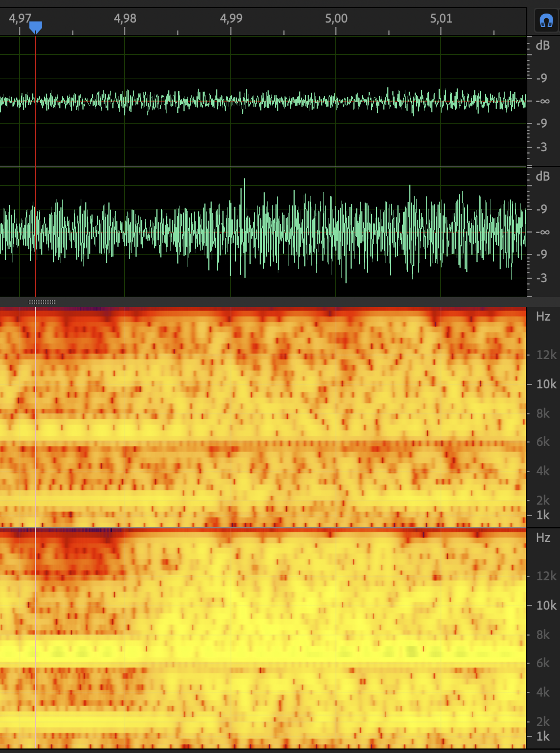The height and width of the screenshot is (753, 560).
Task: Jump to 4,98 on the time ruler
Action: click(125, 19)
